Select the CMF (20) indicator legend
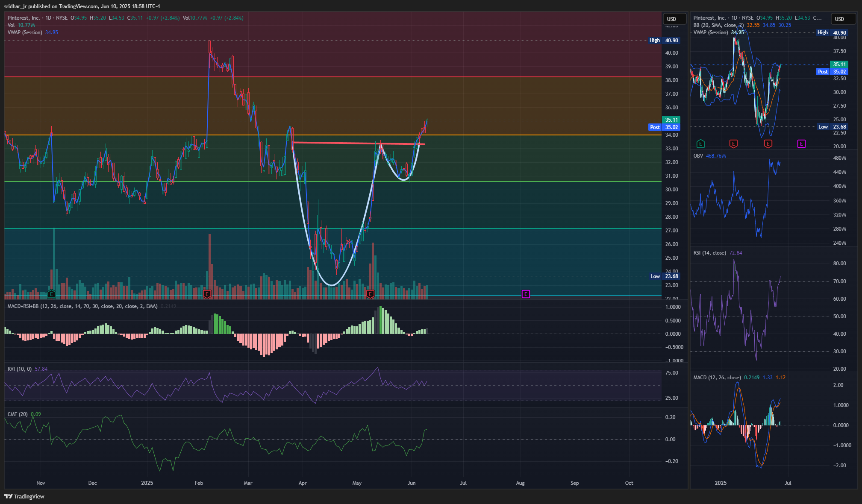Image resolution: width=862 pixels, height=504 pixels. pyautogui.click(x=24, y=414)
